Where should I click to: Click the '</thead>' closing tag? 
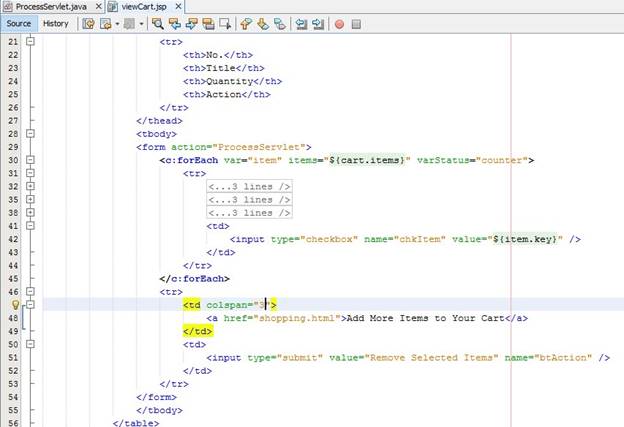tap(159, 121)
